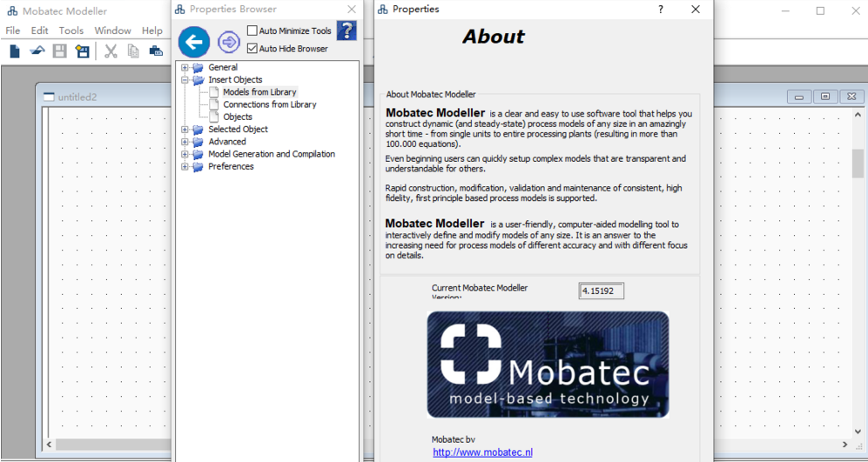Click the Properties Browser title bar icon
Viewport: 868px width, 462px height.
tap(180, 10)
